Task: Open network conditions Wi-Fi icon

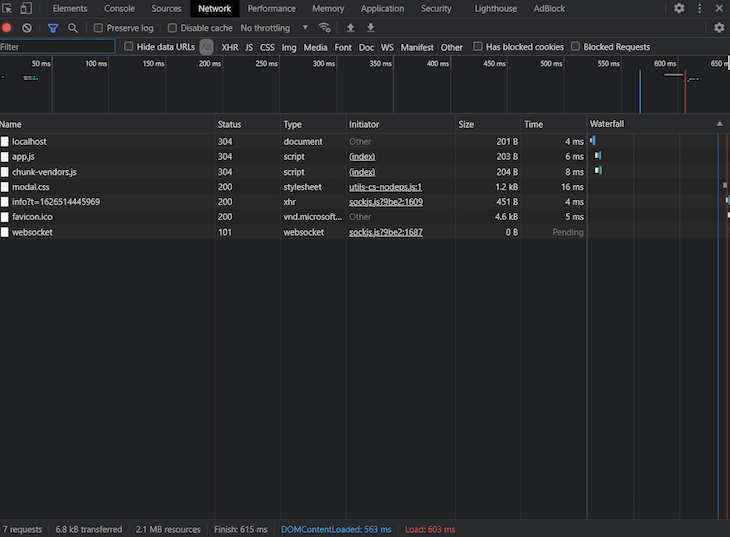Action: [x=324, y=28]
